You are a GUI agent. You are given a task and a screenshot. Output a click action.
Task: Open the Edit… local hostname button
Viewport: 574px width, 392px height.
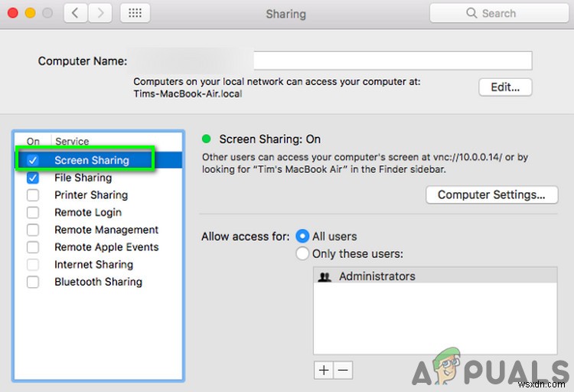tap(505, 87)
